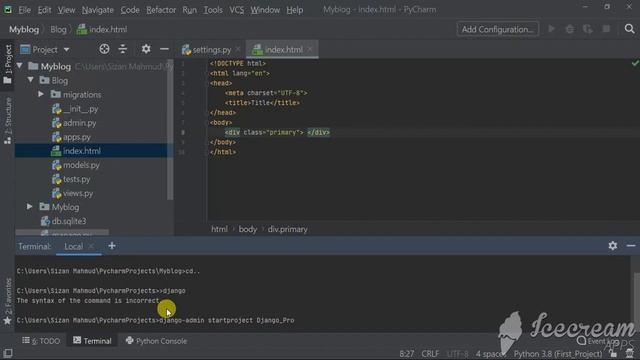Click the Debug bug icon in toolbar
Viewport: 640px width, 360px height.
570,29
